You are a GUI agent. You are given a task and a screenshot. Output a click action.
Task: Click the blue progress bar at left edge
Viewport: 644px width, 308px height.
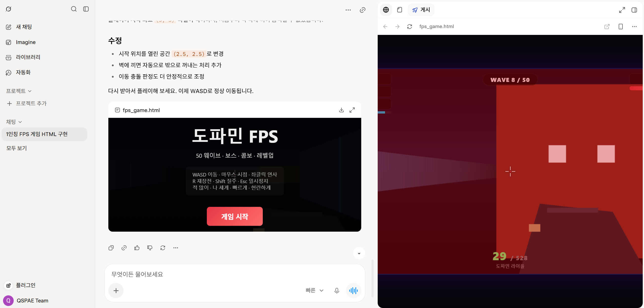point(381,112)
